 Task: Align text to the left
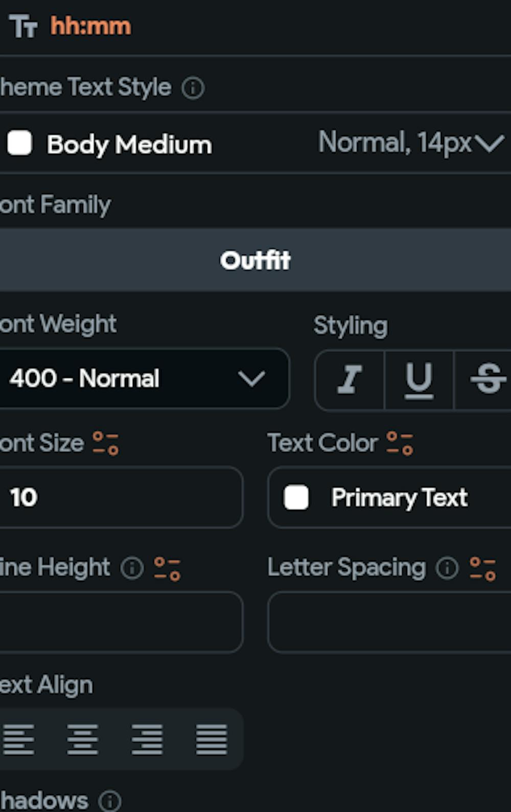(x=19, y=739)
